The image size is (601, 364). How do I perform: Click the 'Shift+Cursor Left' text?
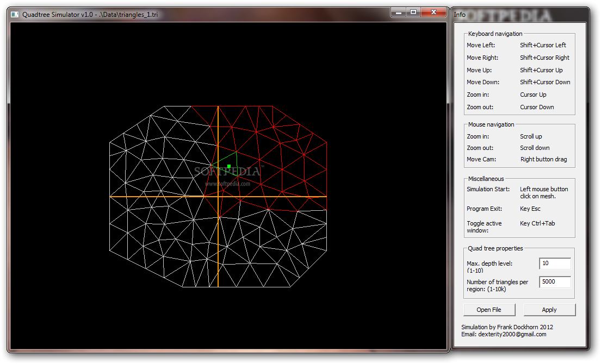[543, 45]
